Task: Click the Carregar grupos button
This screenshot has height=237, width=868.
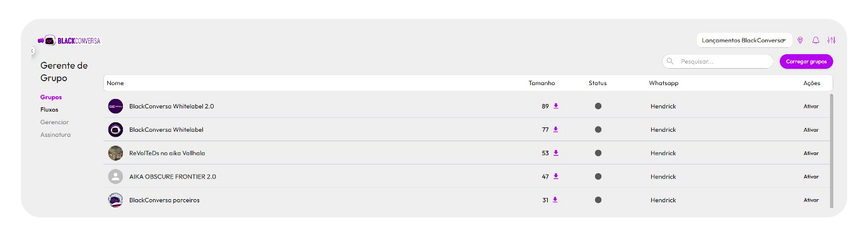Action: point(806,62)
